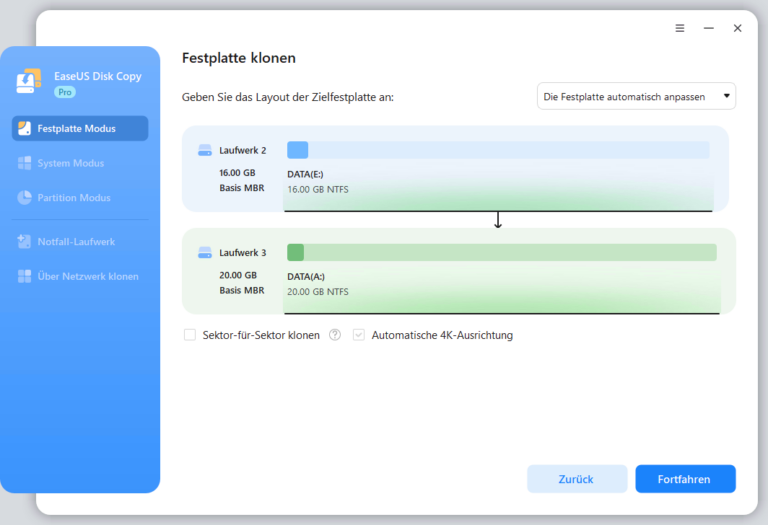Open the hamburger menu icon

pos(680,28)
